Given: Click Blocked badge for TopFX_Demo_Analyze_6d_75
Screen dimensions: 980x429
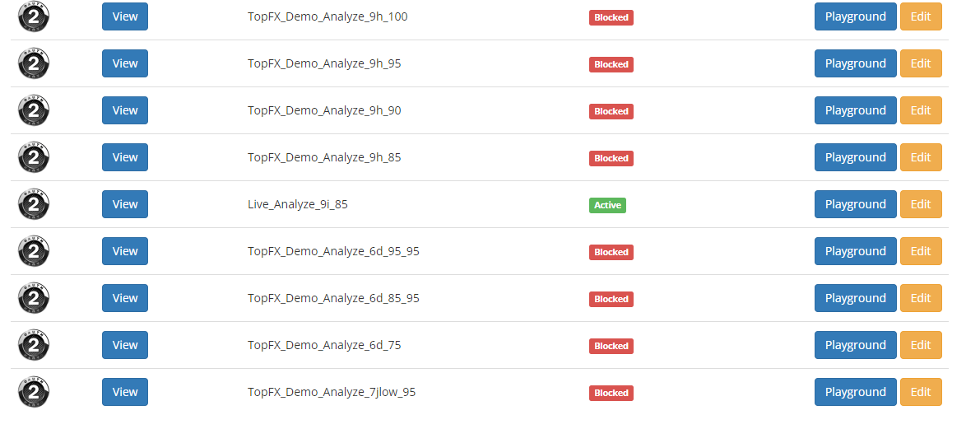Looking at the screenshot, I should click(611, 346).
